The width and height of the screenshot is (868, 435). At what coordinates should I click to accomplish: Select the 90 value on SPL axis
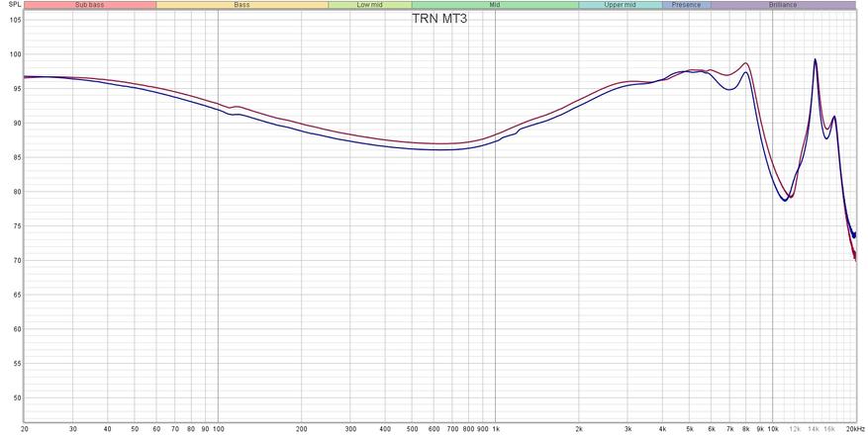pyautogui.click(x=17, y=123)
